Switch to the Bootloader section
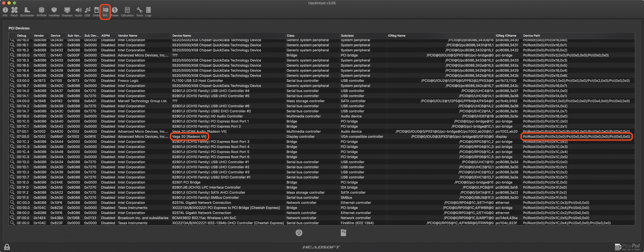Screen dimensions: 644x252 pos(27,12)
